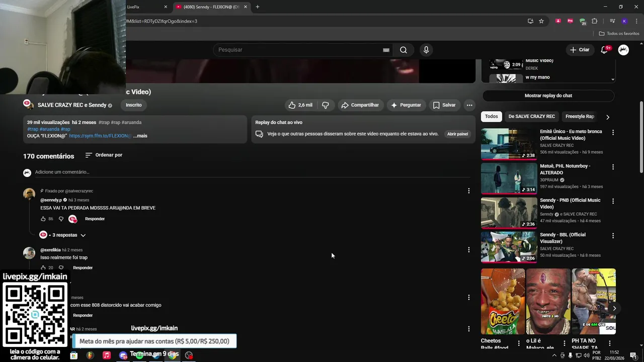Open menu for Emitê Único video
644x362 pixels.
tap(613, 132)
